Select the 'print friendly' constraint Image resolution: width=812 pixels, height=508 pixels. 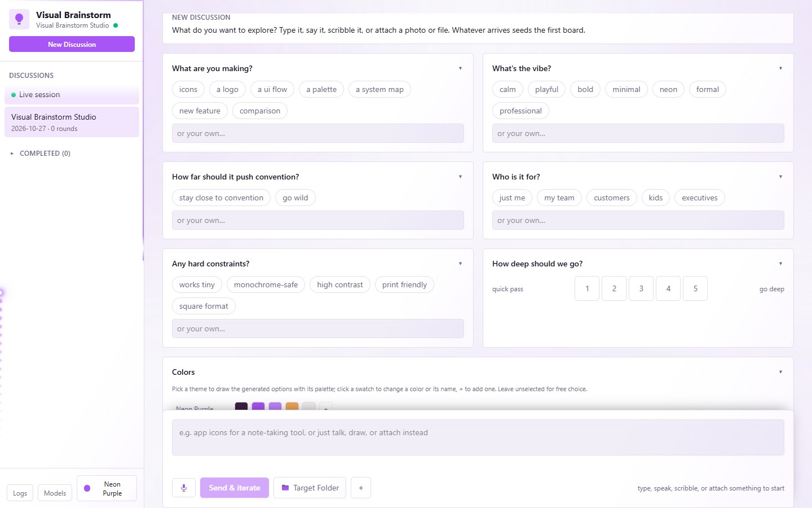[x=404, y=284]
